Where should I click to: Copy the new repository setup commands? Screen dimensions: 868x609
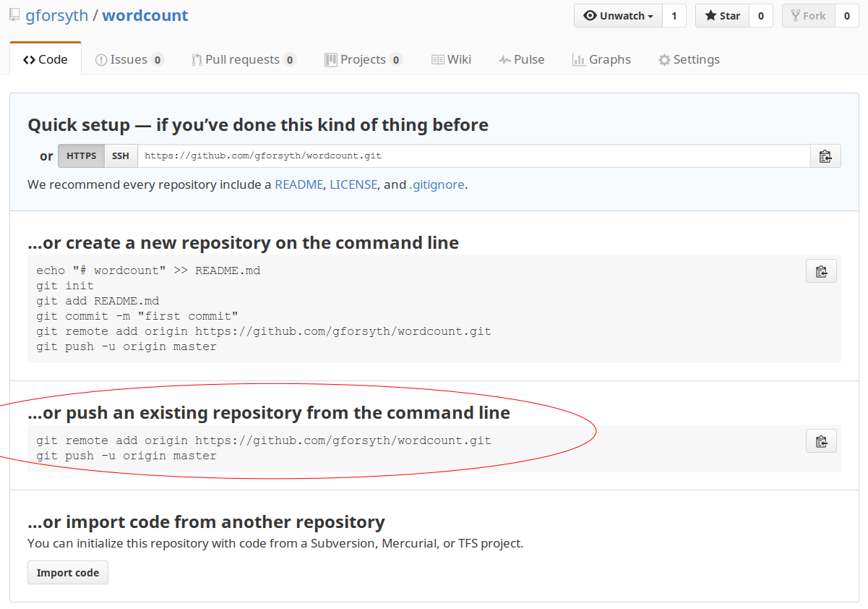point(821,271)
